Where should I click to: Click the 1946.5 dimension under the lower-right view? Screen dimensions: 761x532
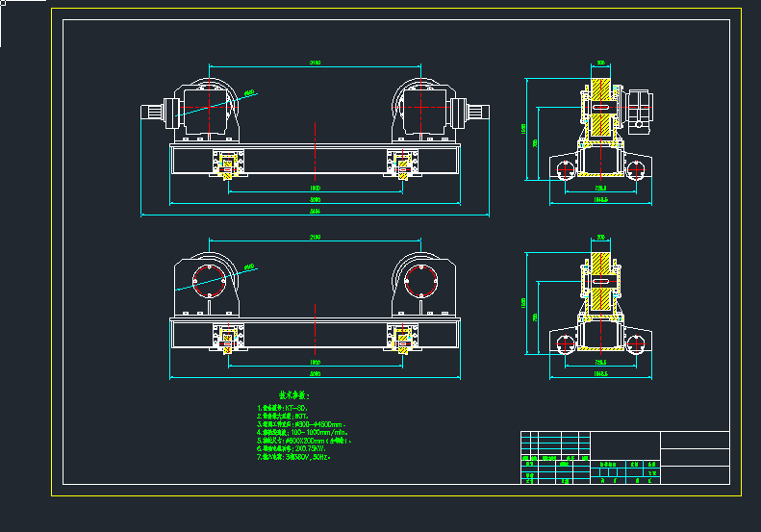[x=601, y=372]
